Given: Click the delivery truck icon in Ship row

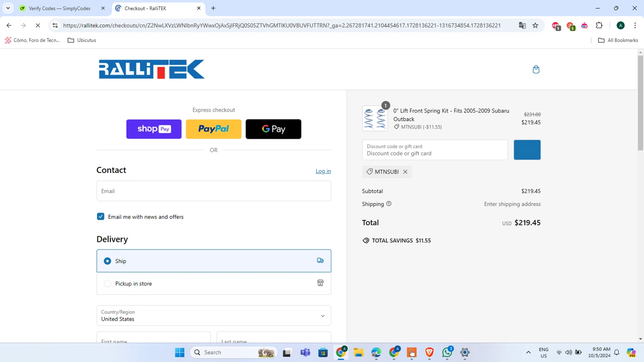Looking at the screenshot, I should point(320,260).
